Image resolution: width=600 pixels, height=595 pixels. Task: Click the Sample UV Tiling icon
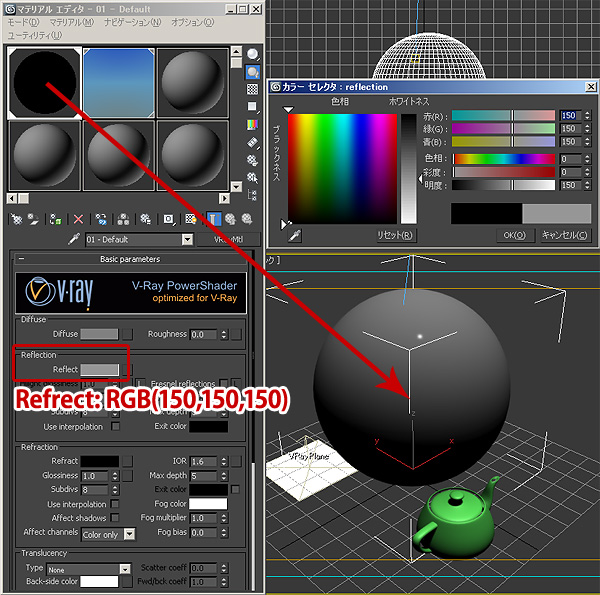(253, 106)
